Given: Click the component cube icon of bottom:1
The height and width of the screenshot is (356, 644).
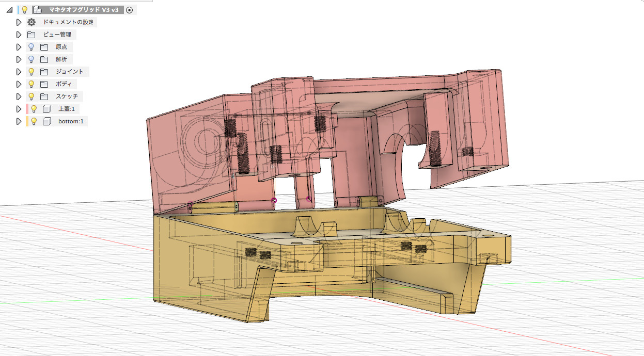Looking at the screenshot, I should [47, 121].
